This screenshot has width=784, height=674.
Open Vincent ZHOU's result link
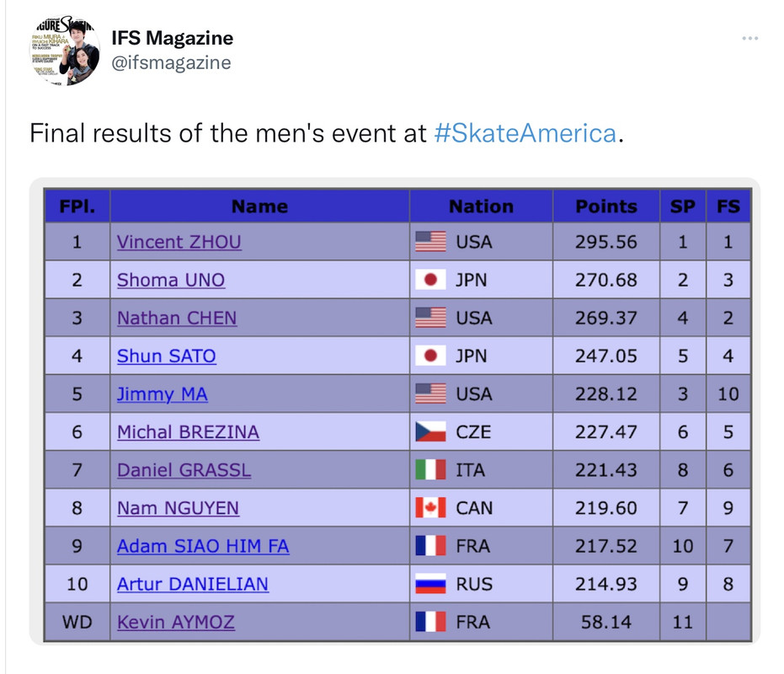coord(179,242)
